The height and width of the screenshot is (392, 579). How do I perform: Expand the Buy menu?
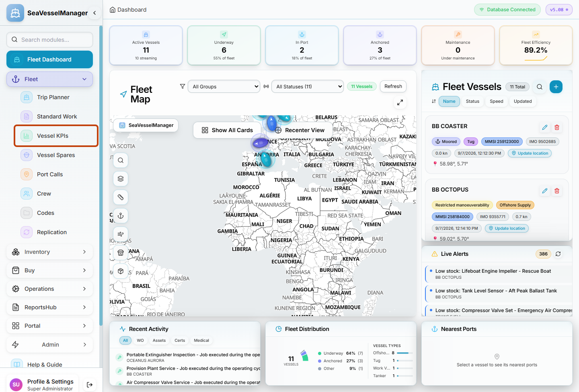pos(49,270)
